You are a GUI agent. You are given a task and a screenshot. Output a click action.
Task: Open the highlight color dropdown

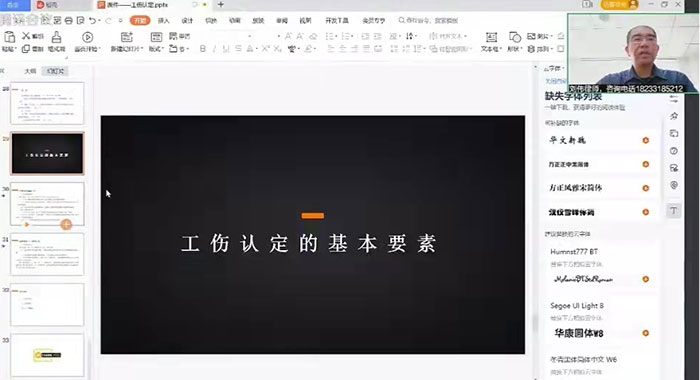pyautogui.click(x=314, y=49)
